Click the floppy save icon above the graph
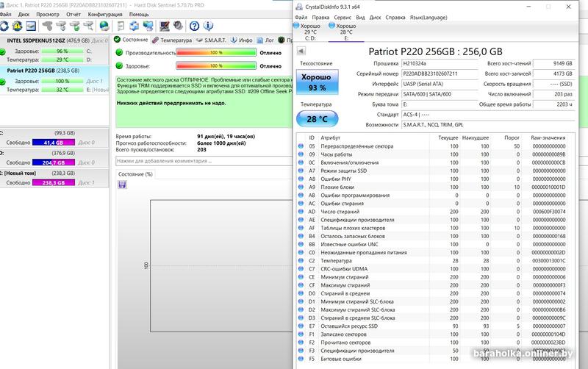The height and width of the screenshot is (369, 588). [122, 184]
